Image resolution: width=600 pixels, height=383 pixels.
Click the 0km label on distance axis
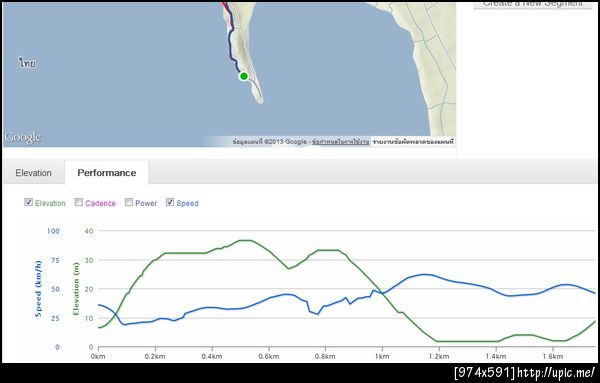tap(98, 356)
